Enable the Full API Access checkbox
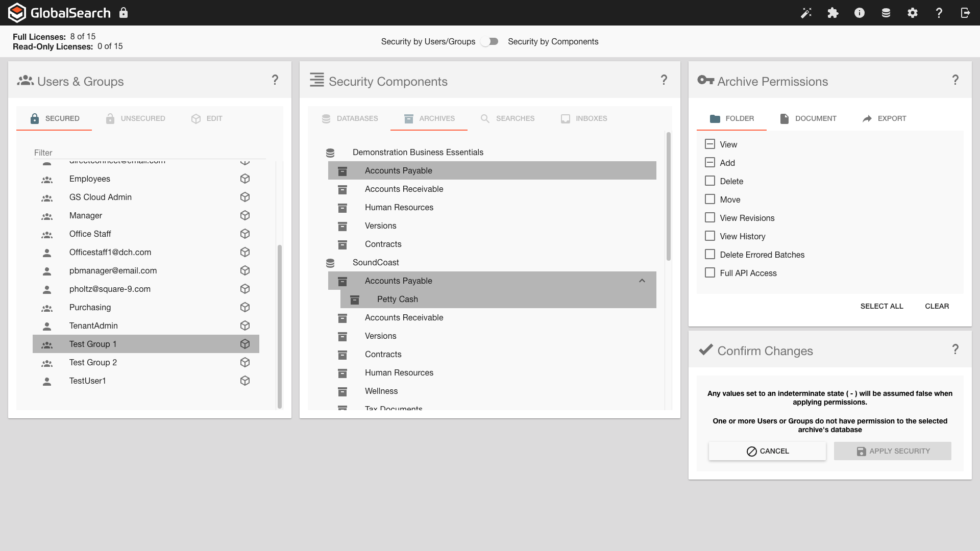This screenshot has height=551, width=980. coord(709,273)
